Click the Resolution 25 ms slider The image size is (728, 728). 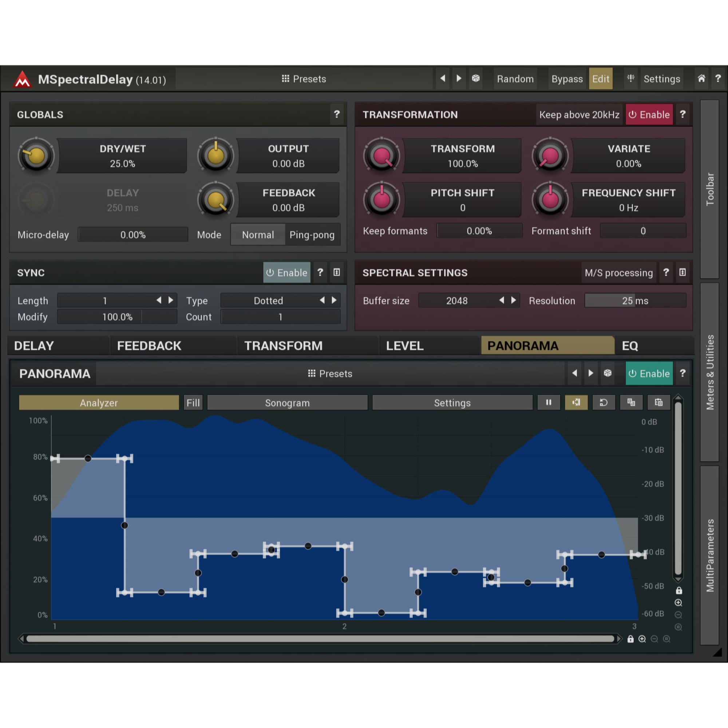point(635,300)
